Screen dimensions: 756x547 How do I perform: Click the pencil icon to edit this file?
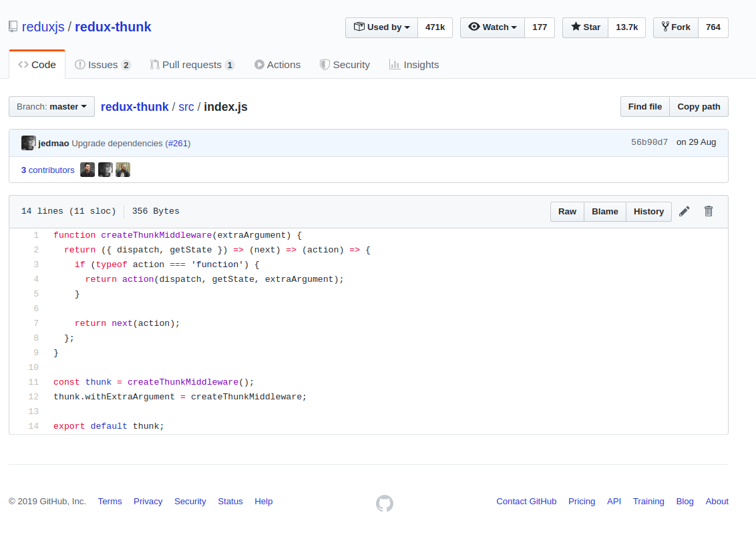[x=684, y=211]
